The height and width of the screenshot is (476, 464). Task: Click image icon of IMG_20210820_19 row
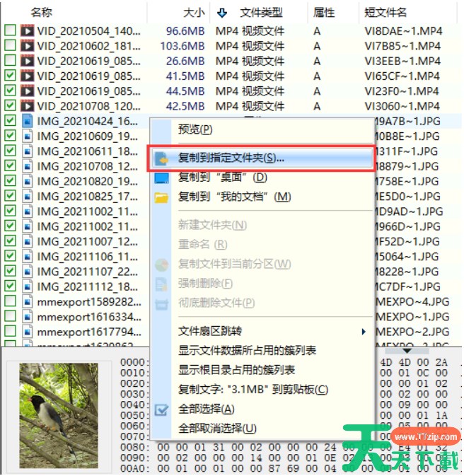pos(27,181)
